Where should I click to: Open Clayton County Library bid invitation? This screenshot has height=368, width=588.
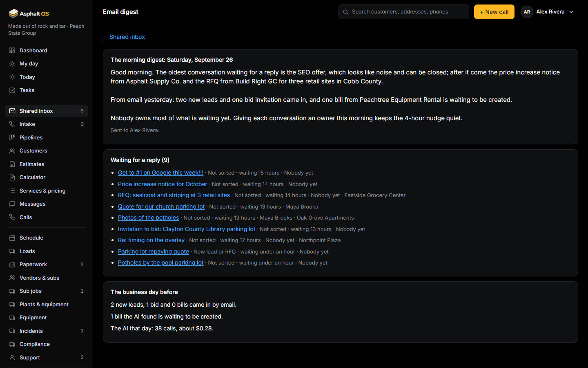coord(187,229)
